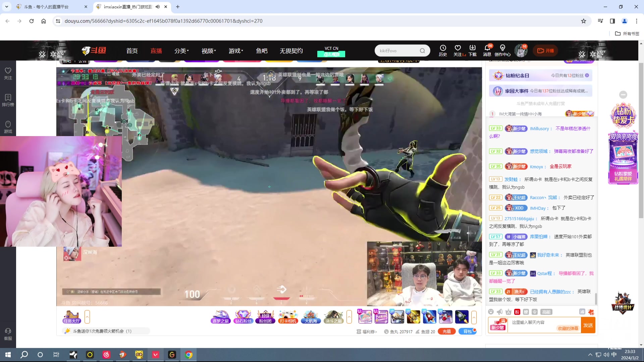Viewport: 644px width, 362px height.
Task: Open 历史 history icon
Action: tap(443, 51)
